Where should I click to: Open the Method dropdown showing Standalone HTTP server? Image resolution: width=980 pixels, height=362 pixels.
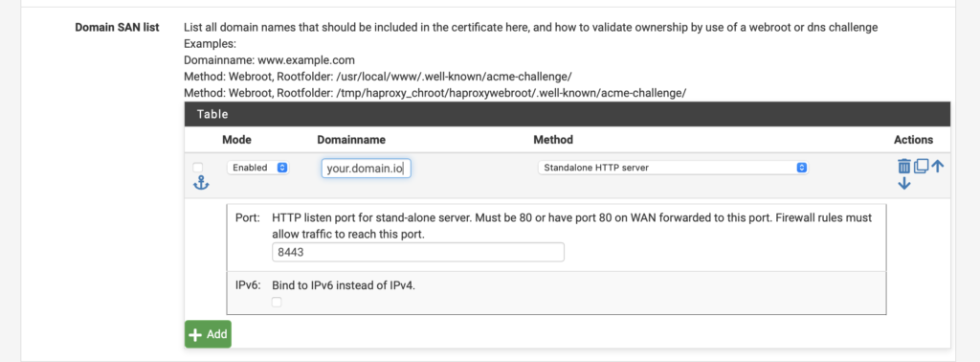point(673,168)
